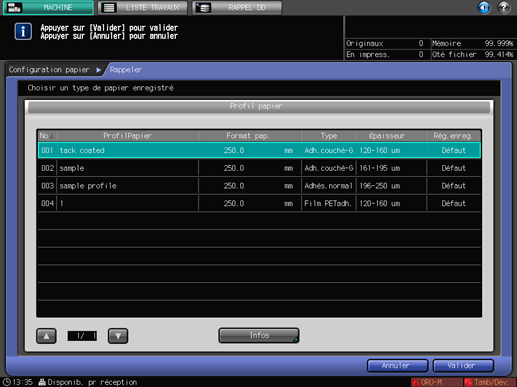Select profile 003 sample profile
517x387 pixels.
(x=259, y=186)
